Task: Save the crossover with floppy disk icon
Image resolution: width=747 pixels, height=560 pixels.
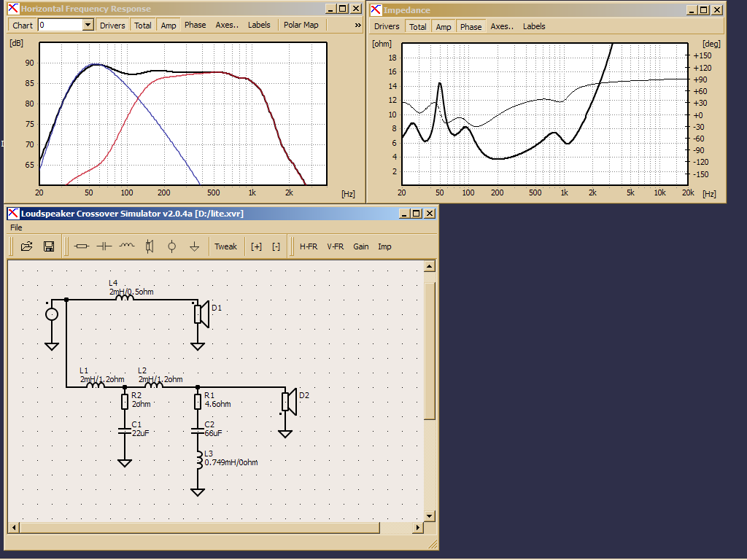Action: (49, 246)
